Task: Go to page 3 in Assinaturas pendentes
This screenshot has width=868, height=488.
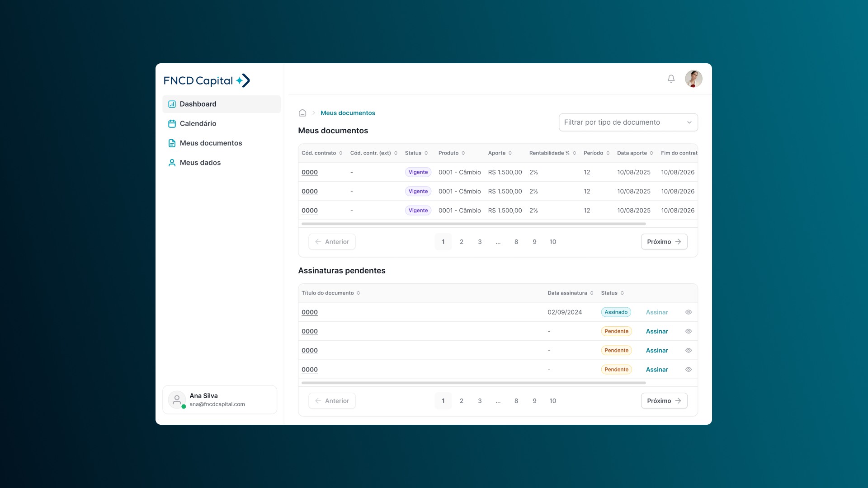Action: tap(480, 401)
